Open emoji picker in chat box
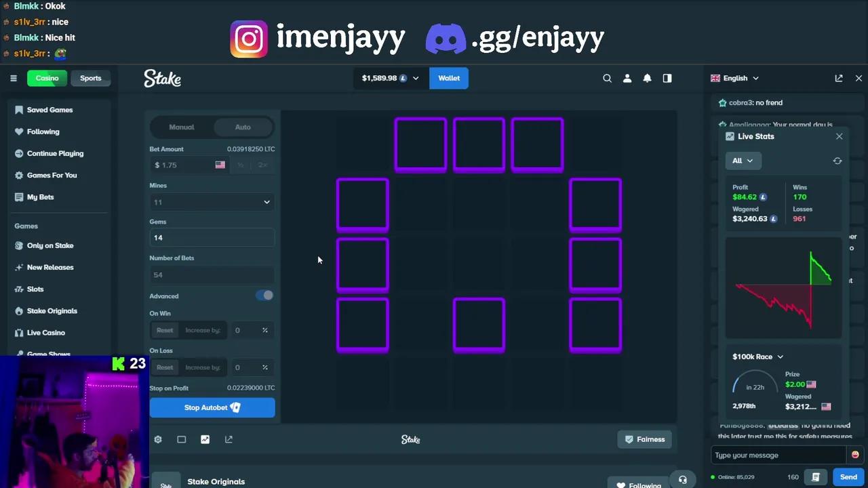The height and width of the screenshot is (488, 868). [x=855, y=455]
